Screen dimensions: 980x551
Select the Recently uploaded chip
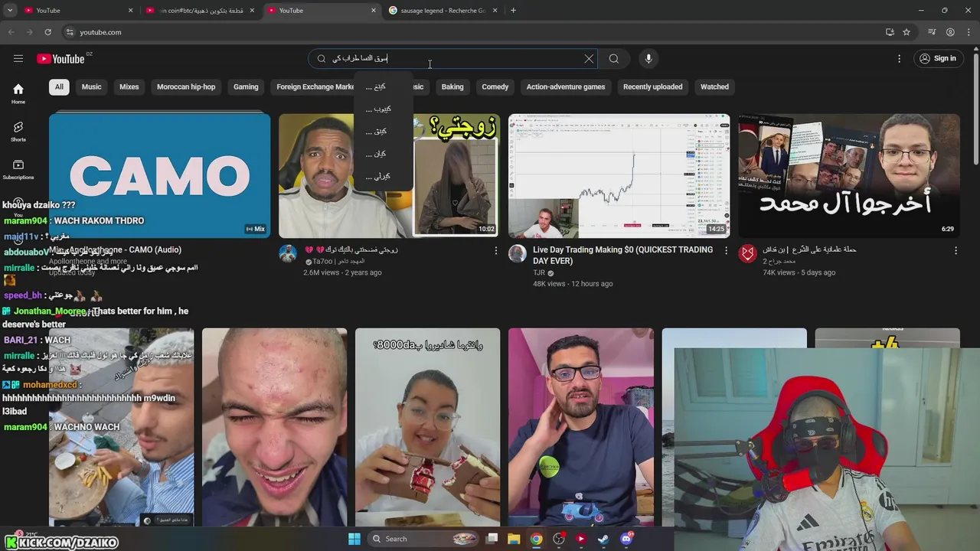pos(653,86)
